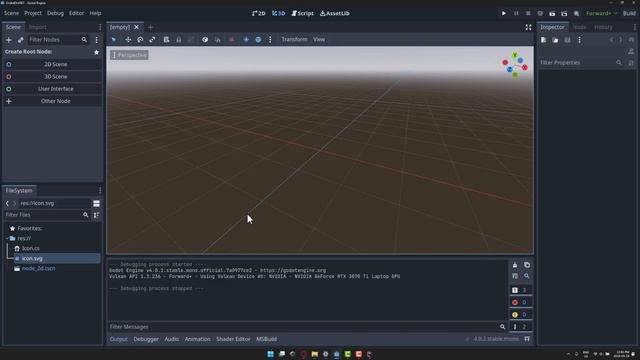Collapse the res:// folder tree

pyautogui.click(x=7, y=238)
